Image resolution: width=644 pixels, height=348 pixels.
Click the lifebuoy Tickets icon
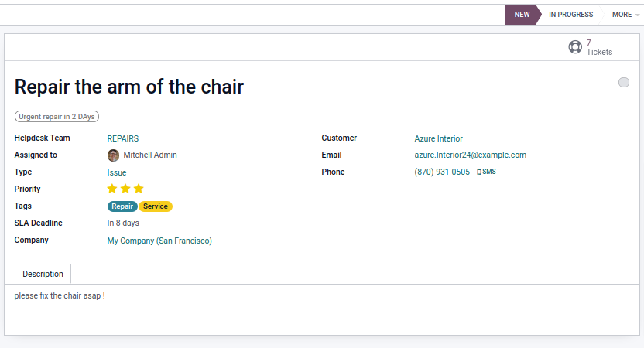click(575, 47)
